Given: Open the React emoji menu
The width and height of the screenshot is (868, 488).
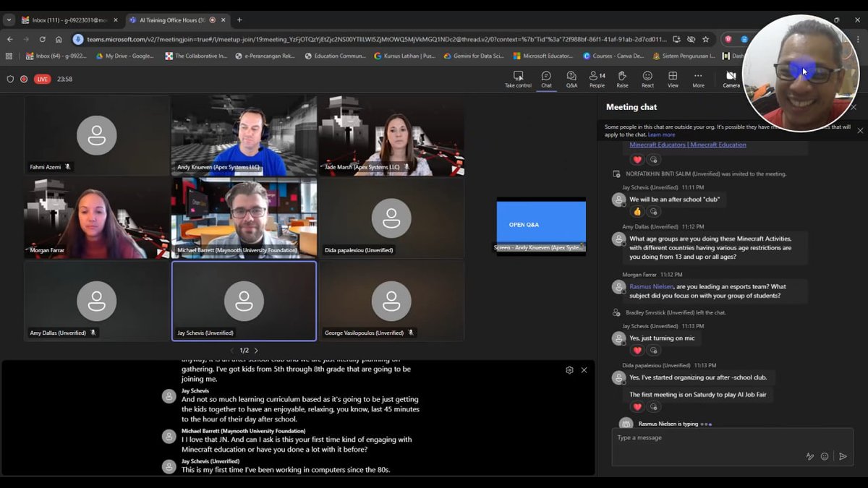Looking at the screenshot, I should tap(647, 80).
